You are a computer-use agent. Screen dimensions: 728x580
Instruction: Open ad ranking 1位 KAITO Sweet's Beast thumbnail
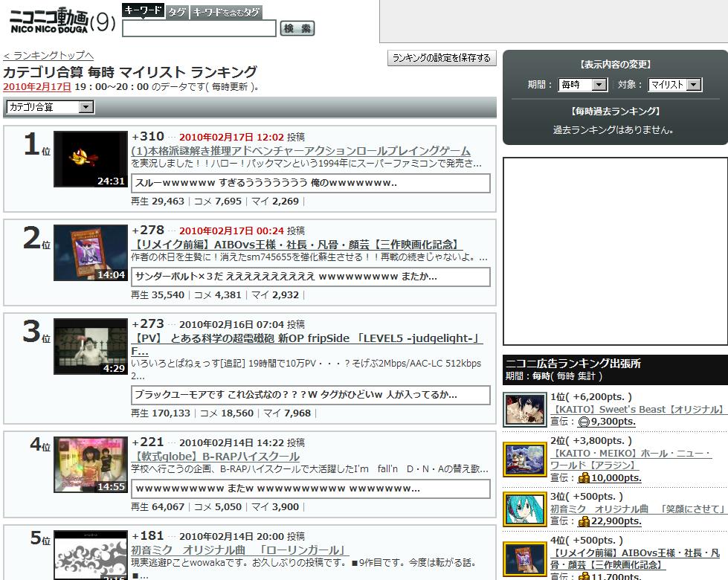pyautogui.click(x=525, y=410)
